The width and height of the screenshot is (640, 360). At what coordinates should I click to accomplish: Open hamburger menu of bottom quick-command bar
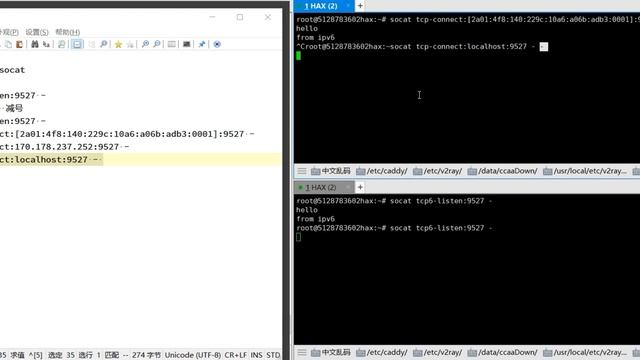click(302, 352)
